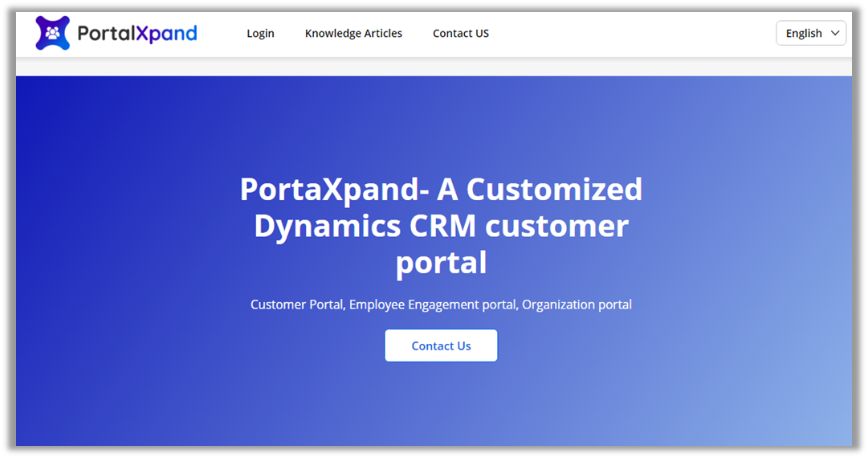The height and width of the screenshot is (458, 868).
Task: Click "Organization portal" in the tagline
Action: coord(577,305)
